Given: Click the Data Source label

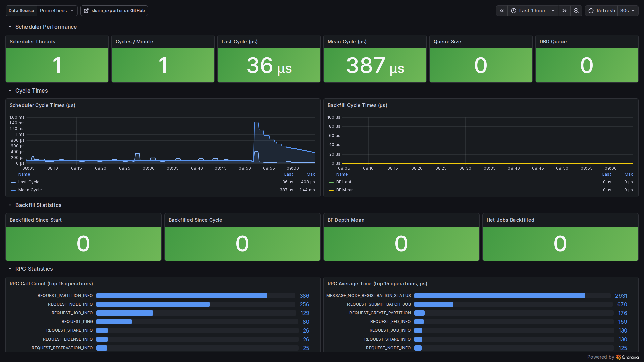Looking at the screenshot, I should [21, 11].
